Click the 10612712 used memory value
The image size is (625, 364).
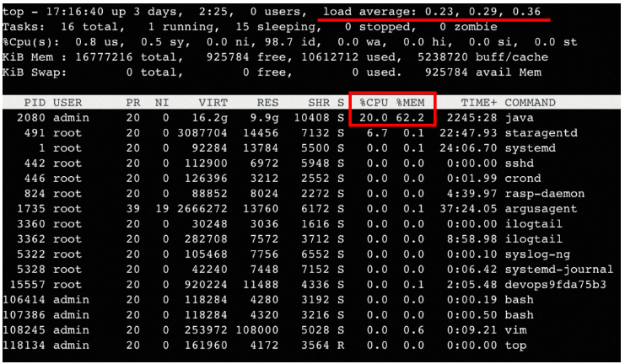329,57
